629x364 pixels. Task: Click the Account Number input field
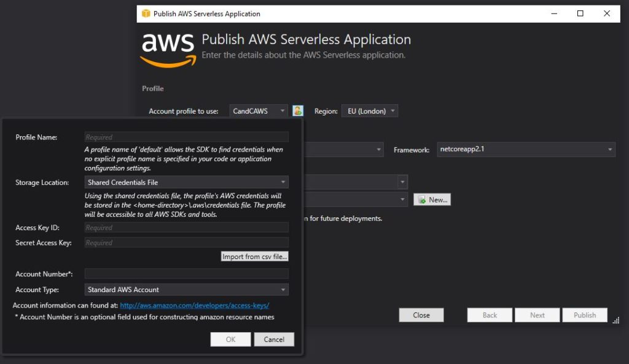pos(186,274)
